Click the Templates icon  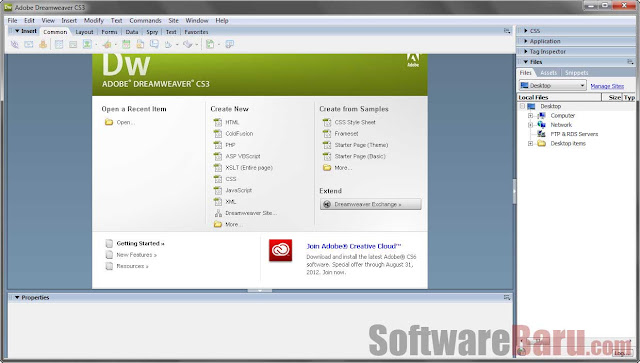click(210, 45)
